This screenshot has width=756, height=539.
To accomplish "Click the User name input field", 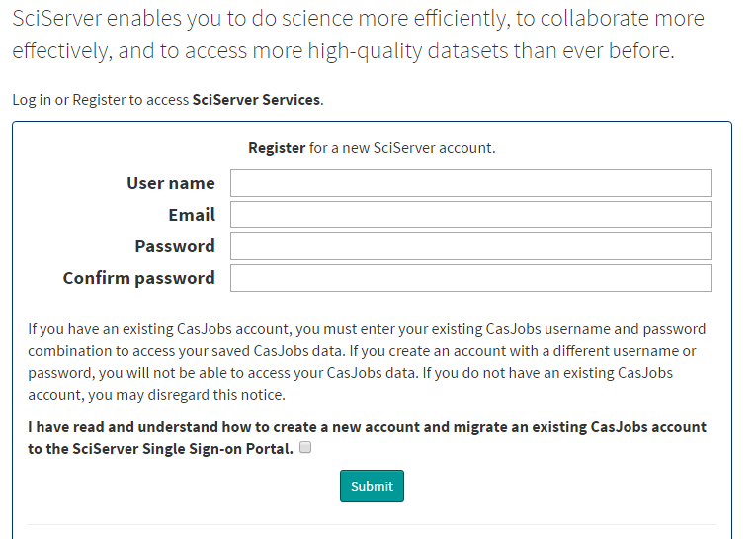I will pos(470,183).
